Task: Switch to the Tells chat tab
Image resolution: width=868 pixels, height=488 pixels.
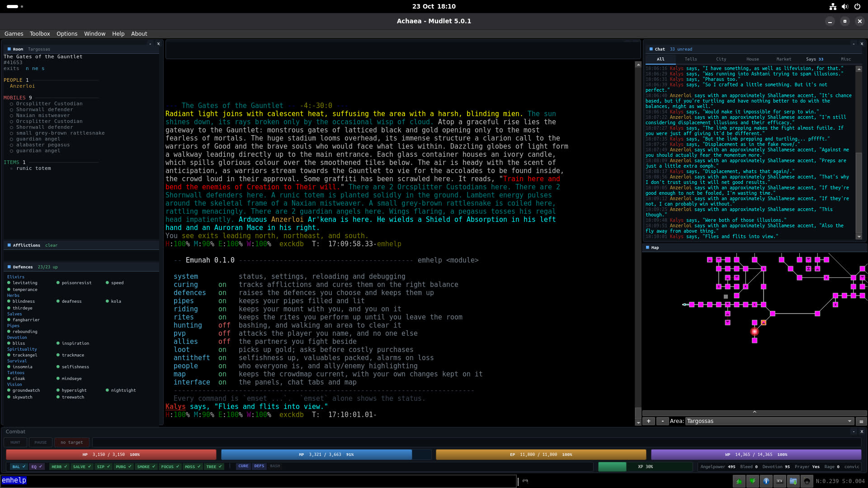Action: tap(691, 59)
